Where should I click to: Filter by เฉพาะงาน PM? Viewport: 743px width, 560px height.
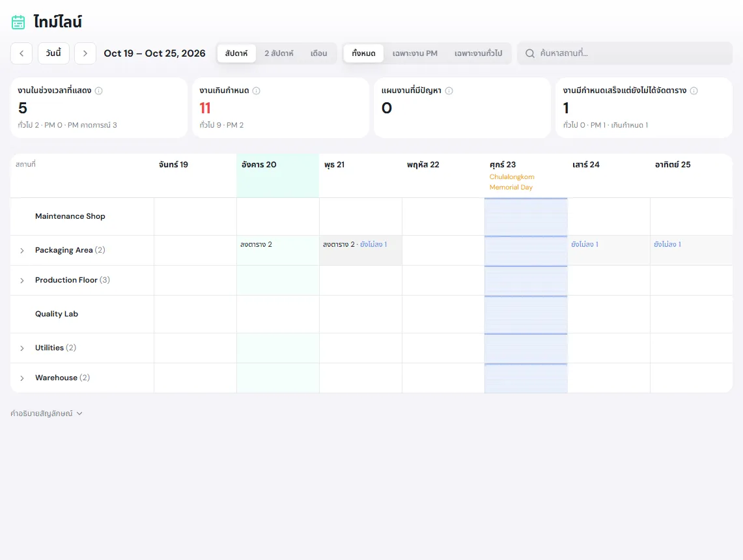pos(415,53)
